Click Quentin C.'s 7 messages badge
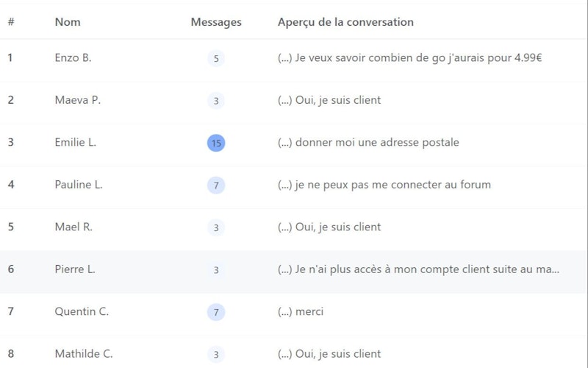This screenshot has height=368, width=588. [216, 312]
